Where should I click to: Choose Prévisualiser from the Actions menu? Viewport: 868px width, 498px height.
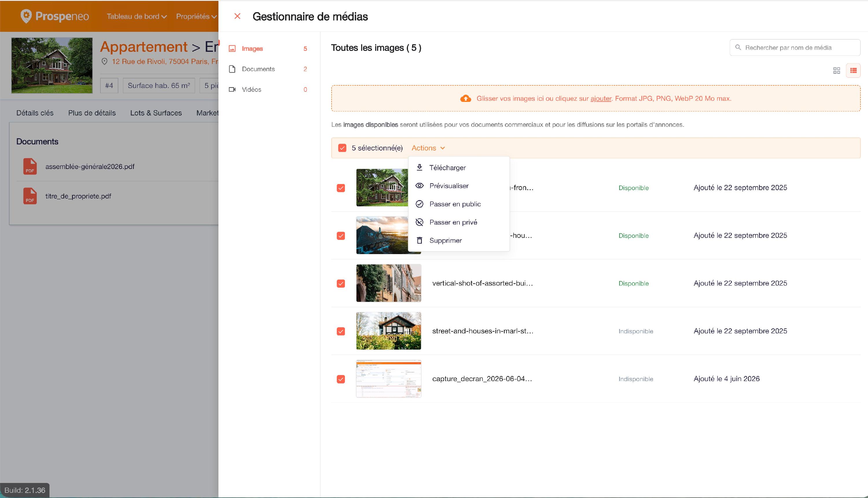[459, 186]
